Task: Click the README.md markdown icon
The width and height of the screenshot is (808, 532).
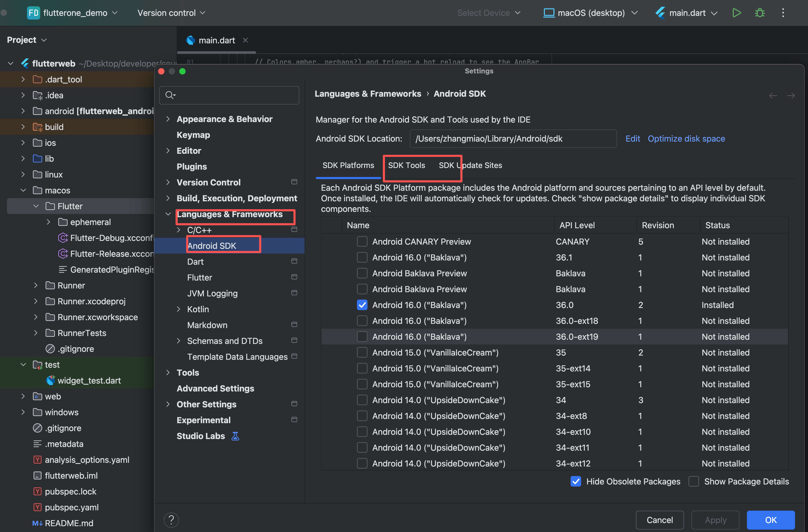Action: pyautogui.click(x=37, y=523)
